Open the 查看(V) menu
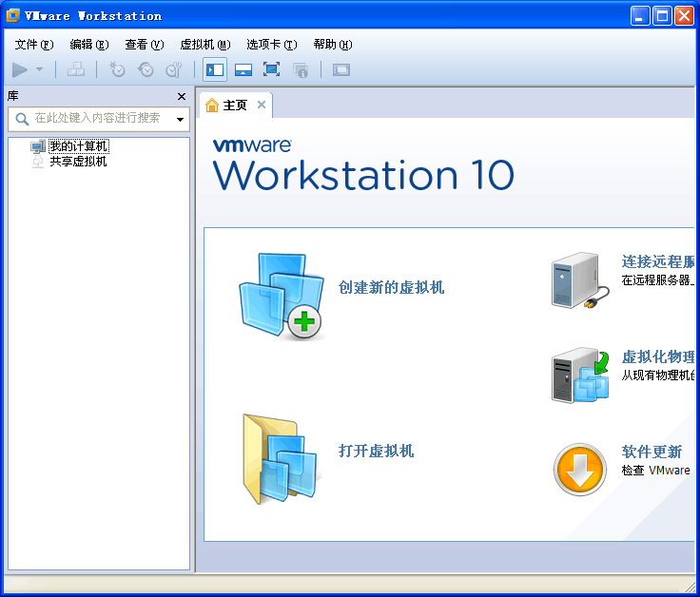 point(145,44)
